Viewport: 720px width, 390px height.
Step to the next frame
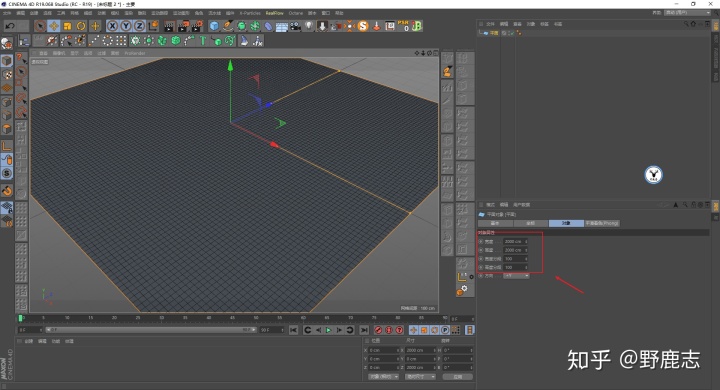(x=339, y=330)
